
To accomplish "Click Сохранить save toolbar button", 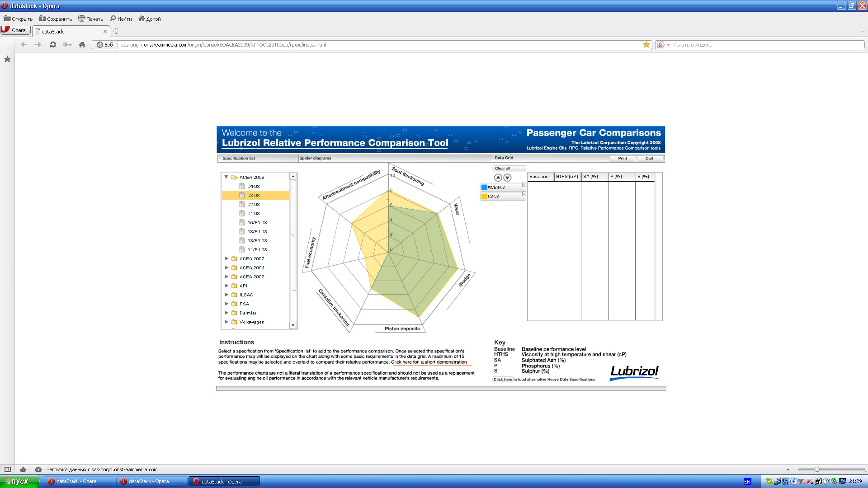I will click(55, 19).
